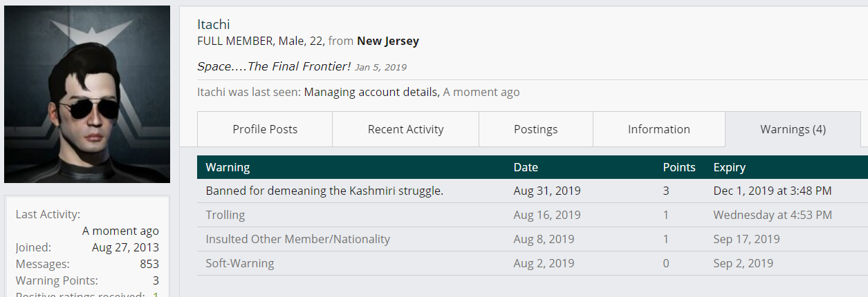The height and width of the screenshot is (297, 868).
Task: Open the Postings tab
Action: click(536, 129)
